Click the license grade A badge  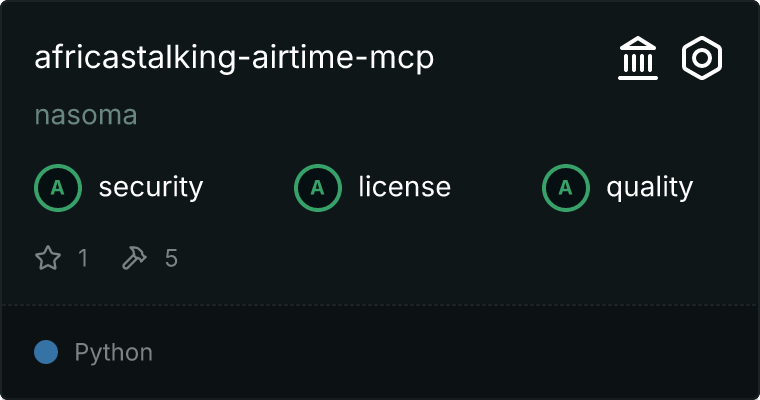[318, 188]
